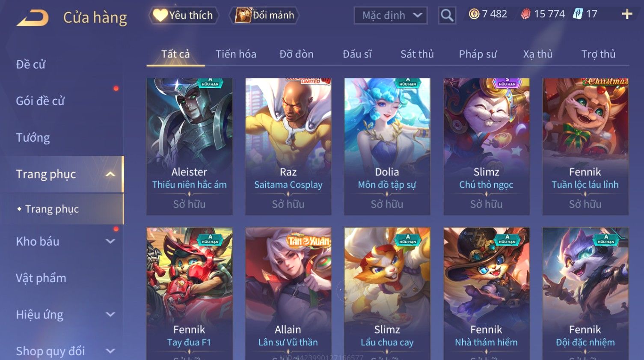
Task: Open search with the magnifier icon
Action: tap(447, 16)
